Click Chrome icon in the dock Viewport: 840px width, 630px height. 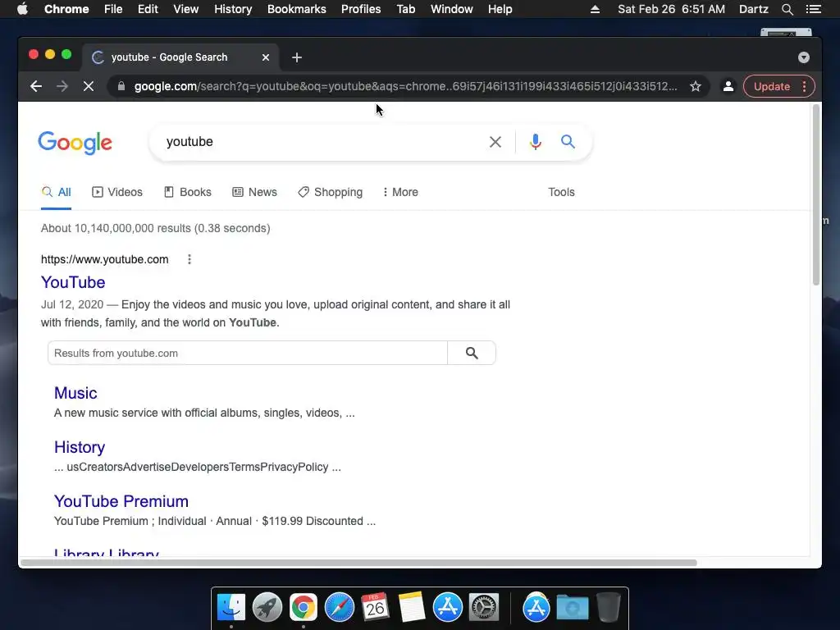(x=304, y=608)
